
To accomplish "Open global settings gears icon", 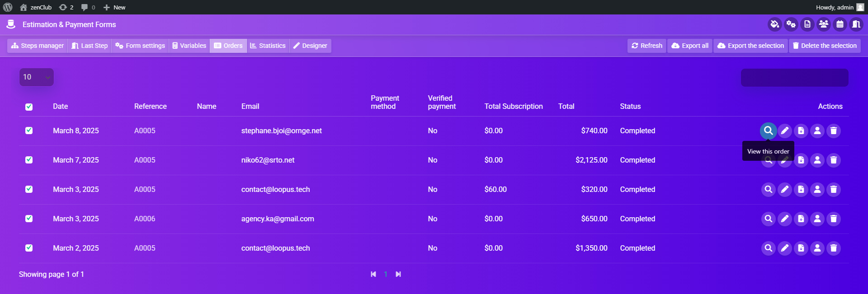I will [x=791, y=24].
